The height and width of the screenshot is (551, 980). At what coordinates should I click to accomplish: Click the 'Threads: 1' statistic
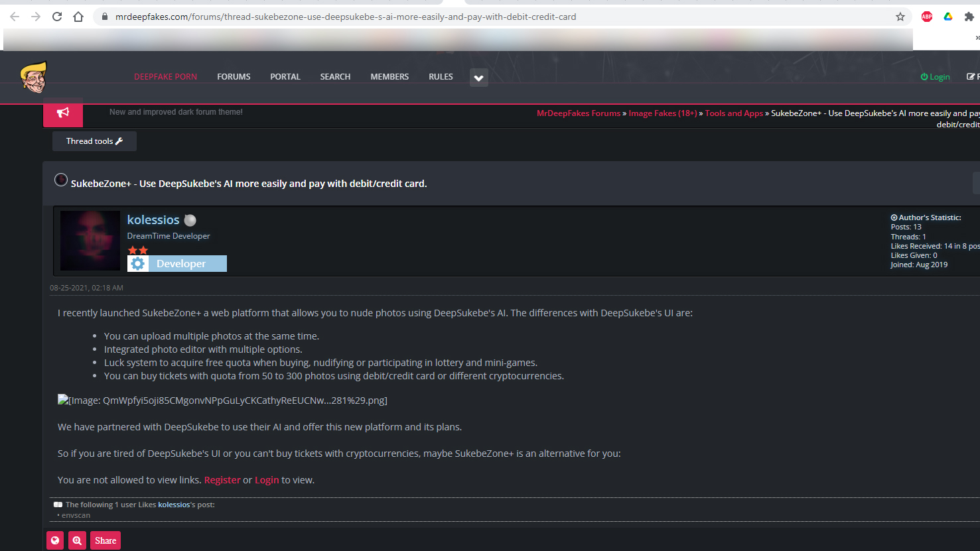coord(908,237)
